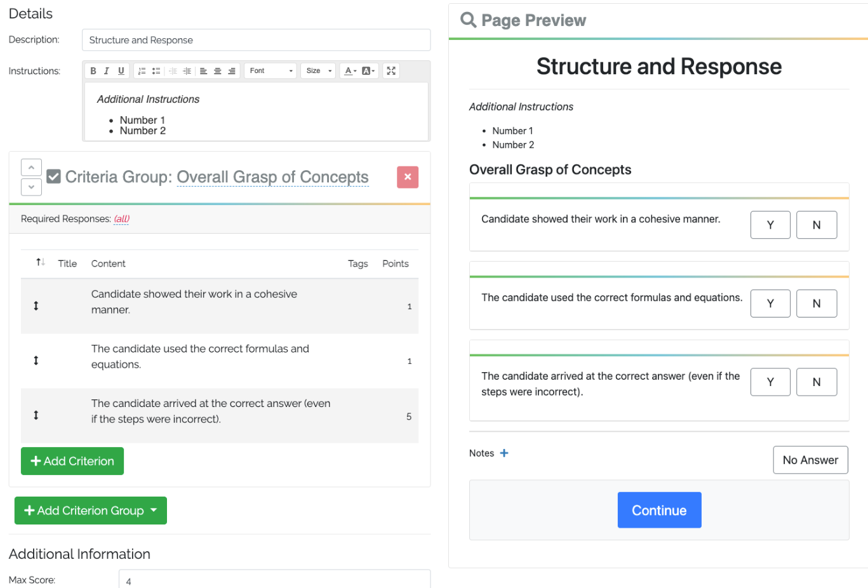This screenshot has width=868, height=588.
Task: Grab reorder handle for correct answer criterion
Action: pyautogui.click(x=36, y=415)
